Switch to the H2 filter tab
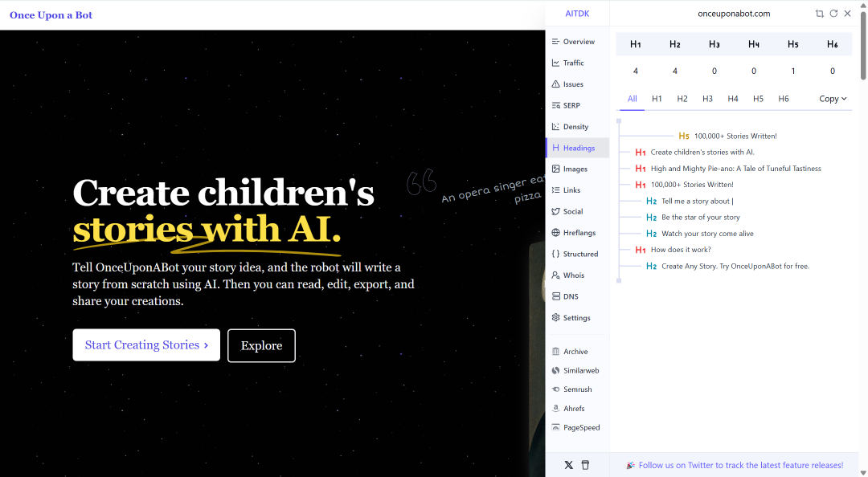This screenshot has height=477, width=868. (x=682, y=99)
